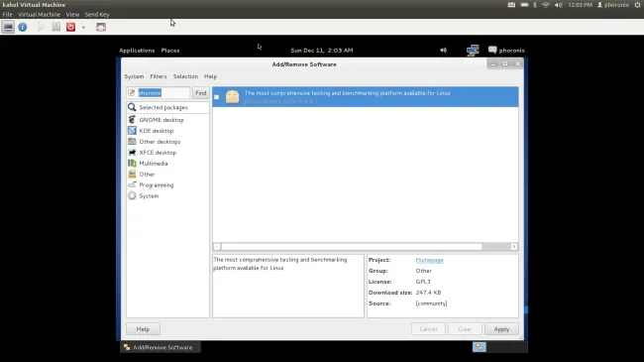Open System menu in Add/Remove Software
644x362 pixels.
134,76
